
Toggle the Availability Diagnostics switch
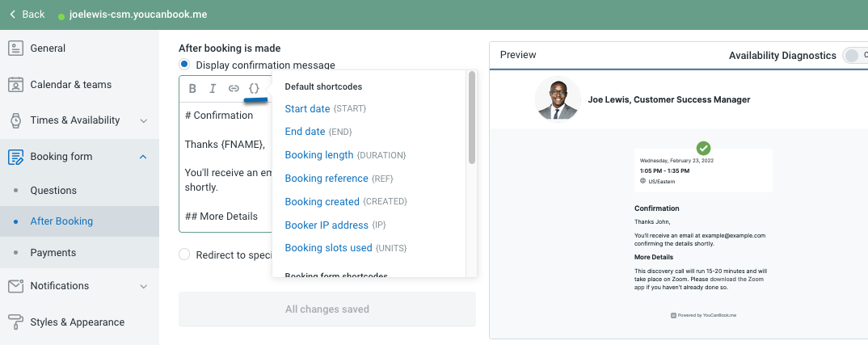click(x=854, y=55)
